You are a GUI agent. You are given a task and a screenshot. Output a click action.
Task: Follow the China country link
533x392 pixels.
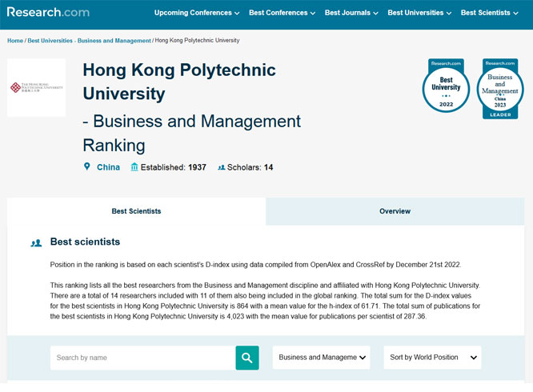tap(108, 167)
